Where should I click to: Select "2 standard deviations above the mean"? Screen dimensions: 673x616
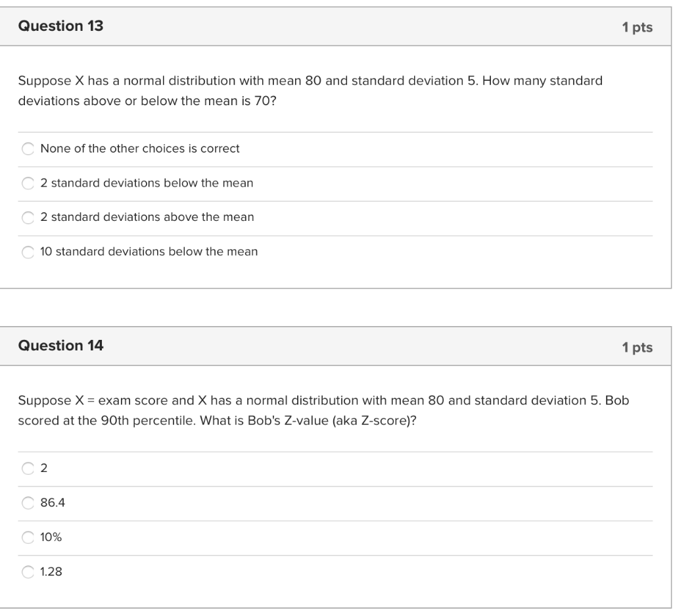(x=28, y=217)
